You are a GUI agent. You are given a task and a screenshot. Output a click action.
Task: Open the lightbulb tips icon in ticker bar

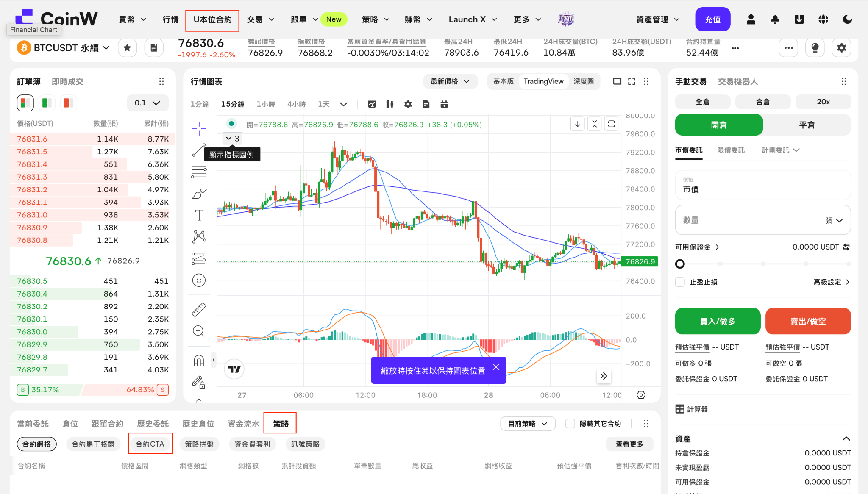tap(815, 48)
